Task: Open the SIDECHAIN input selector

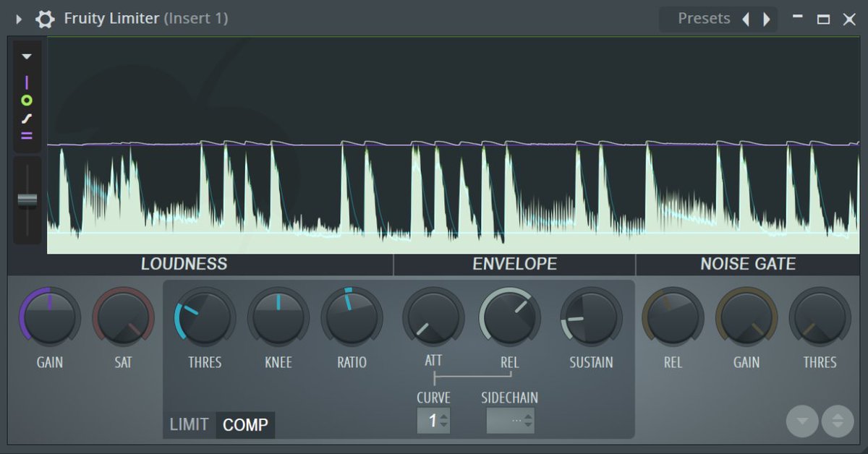Action: tap(510, 421)
